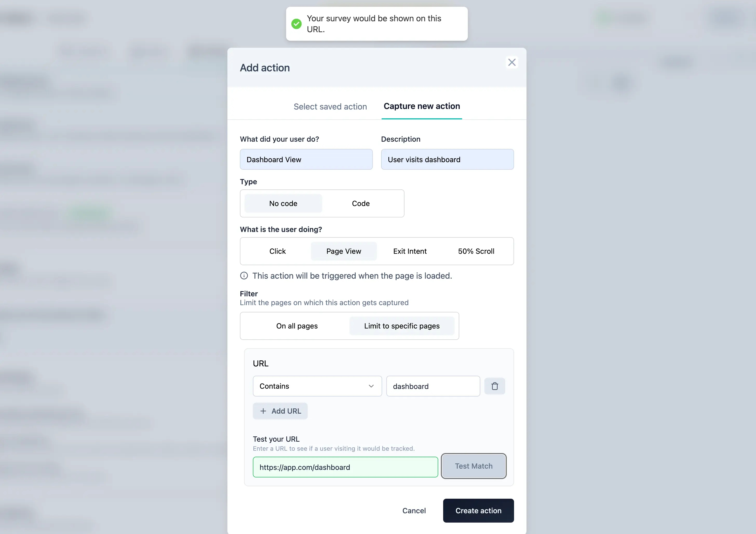This screenshot has height=534, width=756.
Task: Switch to Select saved action tab
Action: pos(330,106)
